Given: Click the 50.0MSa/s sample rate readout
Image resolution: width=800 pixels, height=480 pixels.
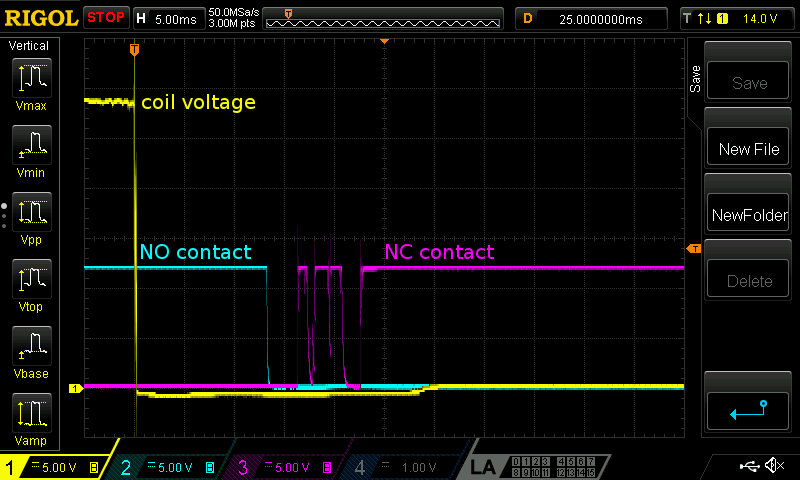Looking at the screenshot, I should tap(234, 12).
